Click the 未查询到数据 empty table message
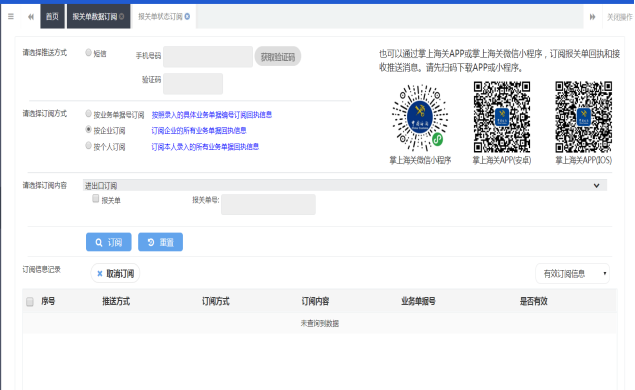This screenshot has width=635, height=390. click(x=320, y=324)
